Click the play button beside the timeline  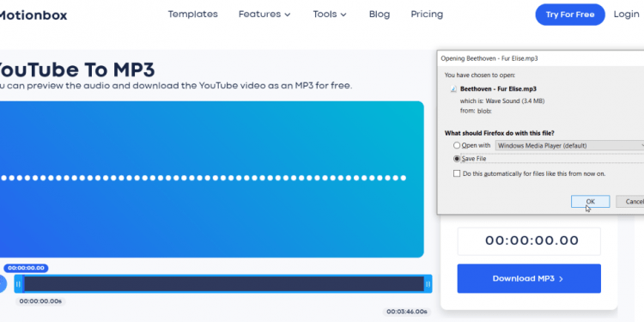point(3,284)
